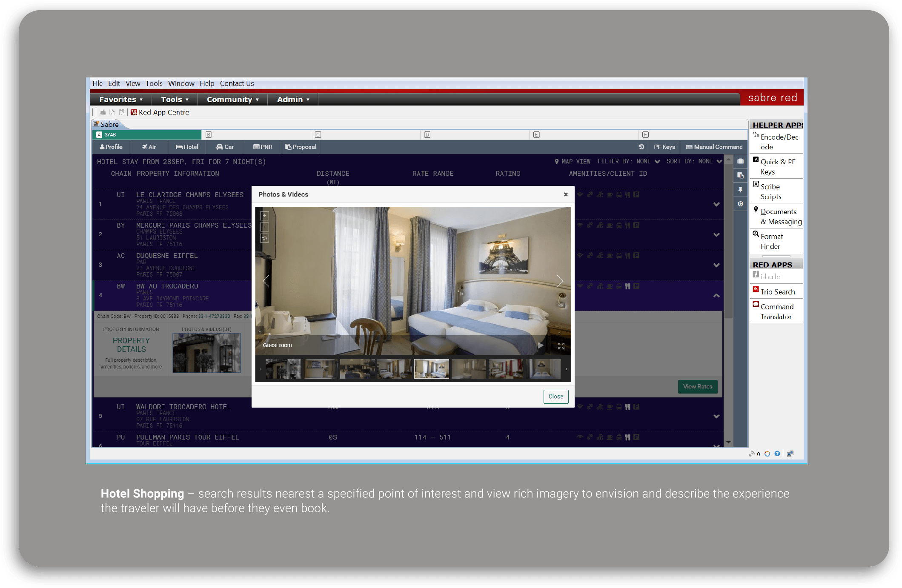Open the Profile workflow
This screenshot has width=902, height=588.
click(111, 147)
